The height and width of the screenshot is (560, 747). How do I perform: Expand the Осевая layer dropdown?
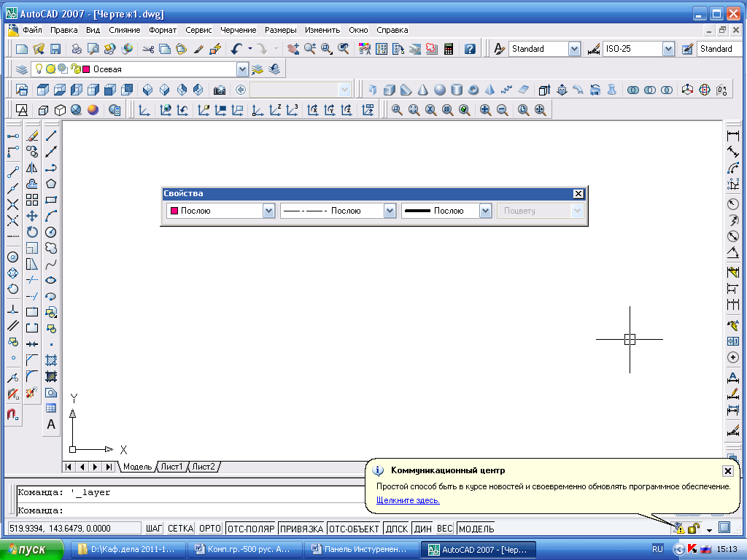242,69
